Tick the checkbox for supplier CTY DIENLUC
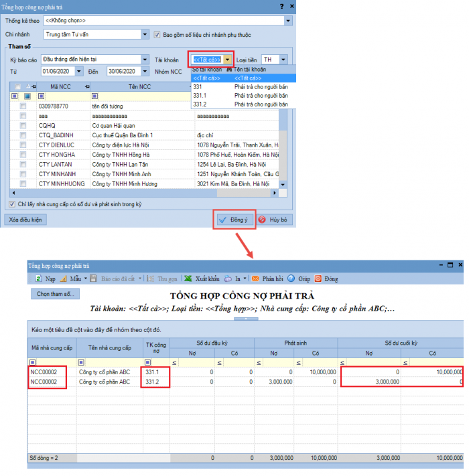This screenshot has height=476, width=469. click(23, 145)
